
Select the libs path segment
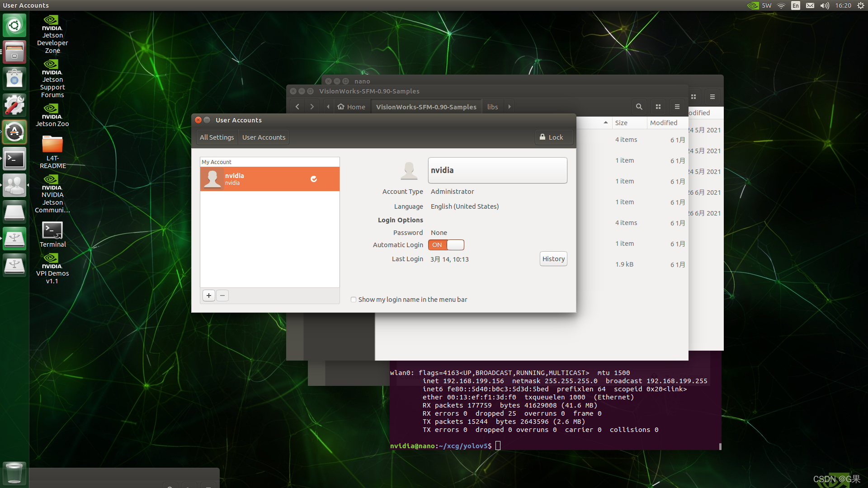pos(492,107)
